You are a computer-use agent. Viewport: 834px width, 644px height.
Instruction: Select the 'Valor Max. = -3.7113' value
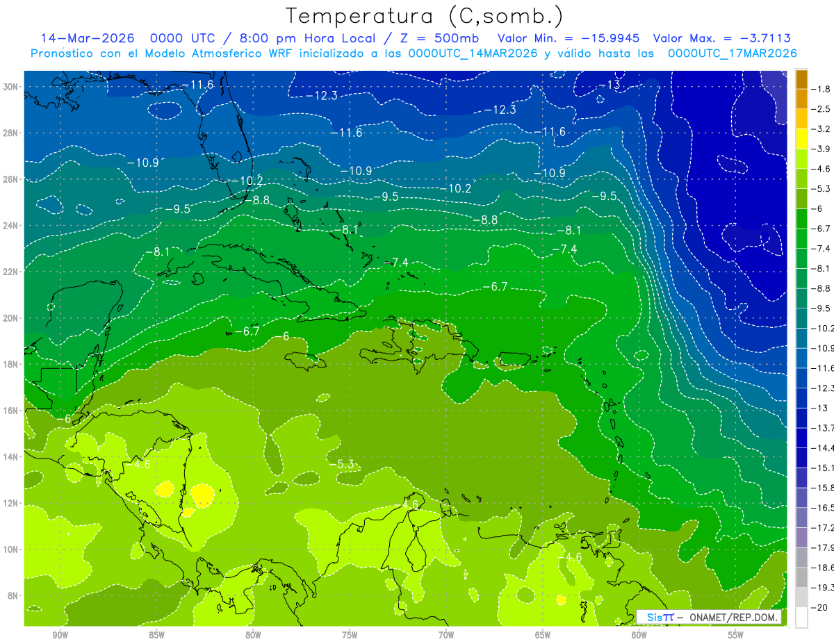(722, 38)
